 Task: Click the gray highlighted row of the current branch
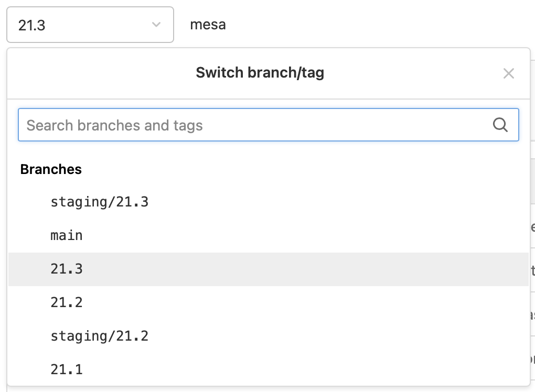click(x=269, y=269)
